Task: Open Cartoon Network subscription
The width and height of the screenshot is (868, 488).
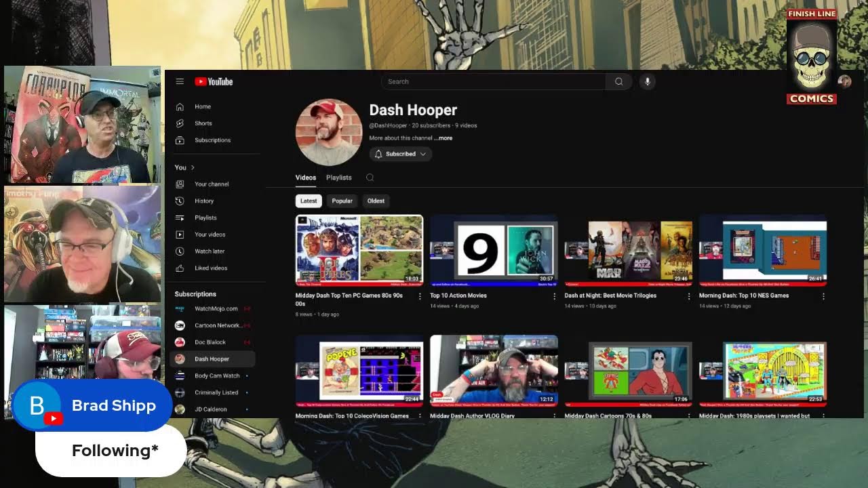Action: [213, 325]
